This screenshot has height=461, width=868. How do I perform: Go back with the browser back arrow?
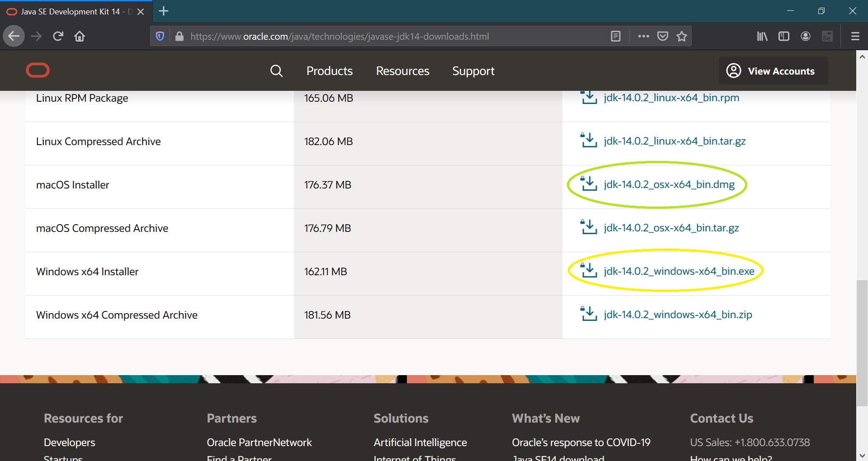click(14, 36)
